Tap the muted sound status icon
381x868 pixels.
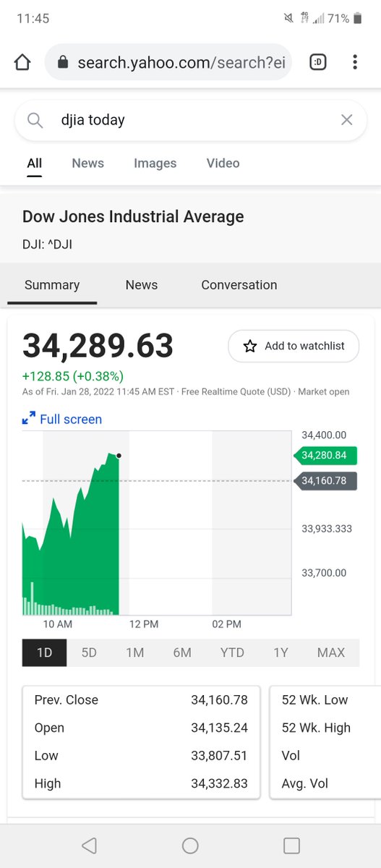click(x=288, y=18)
